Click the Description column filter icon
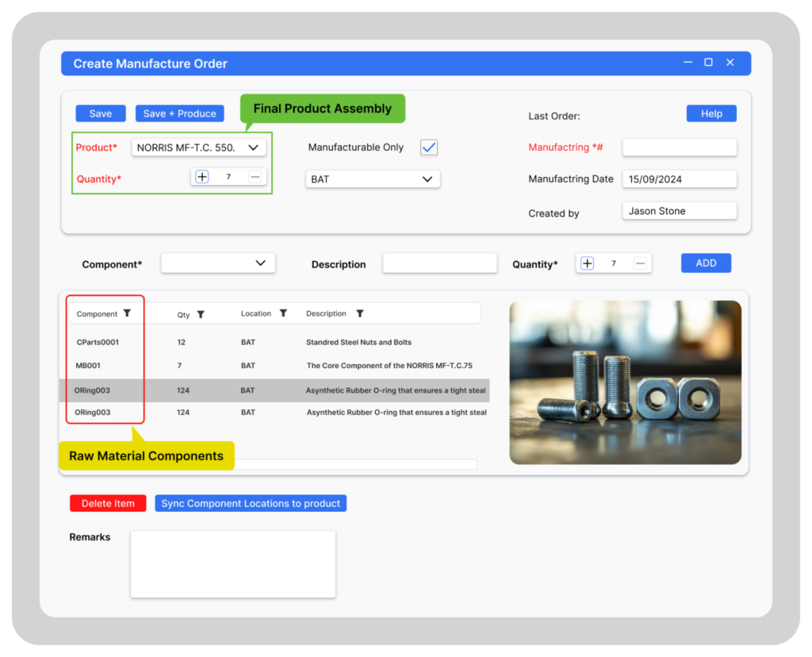 [360, 313]
